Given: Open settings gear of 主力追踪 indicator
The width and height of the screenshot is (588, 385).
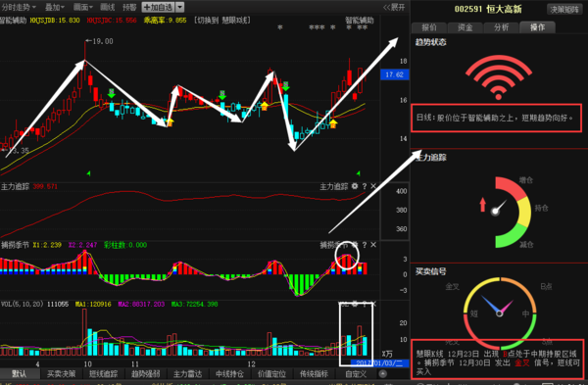Looking at the screenshot, I should [x=355, y=186].
